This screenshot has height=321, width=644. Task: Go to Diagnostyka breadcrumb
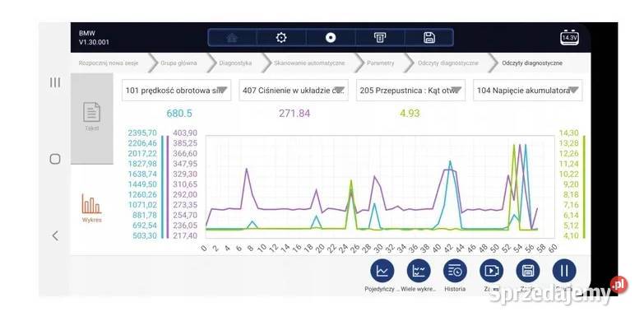point(236,63)
